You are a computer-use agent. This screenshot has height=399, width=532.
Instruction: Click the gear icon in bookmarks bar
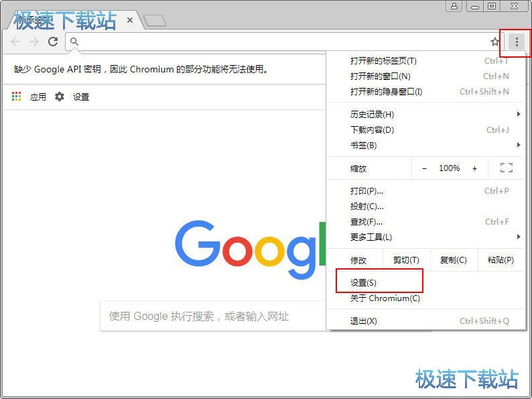(x=60, y=97)
